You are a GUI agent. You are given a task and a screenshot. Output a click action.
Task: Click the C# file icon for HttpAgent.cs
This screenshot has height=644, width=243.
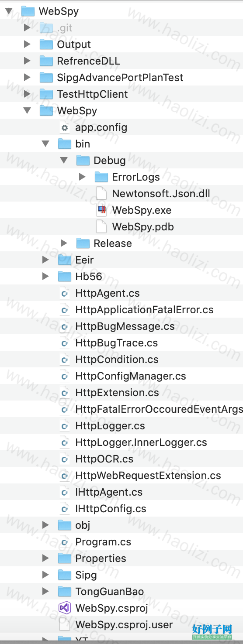click(x=65, y=293)
